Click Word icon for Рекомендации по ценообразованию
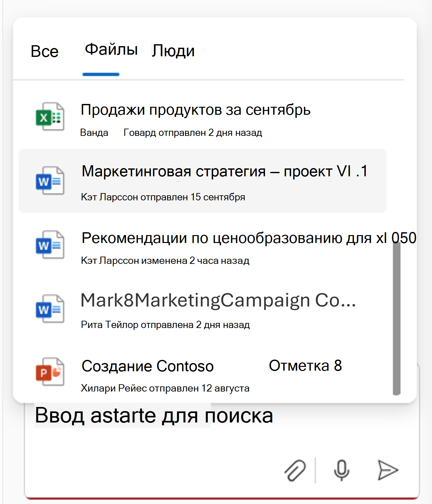The height and width of the screenshot is (504, 432). (50, 245)
